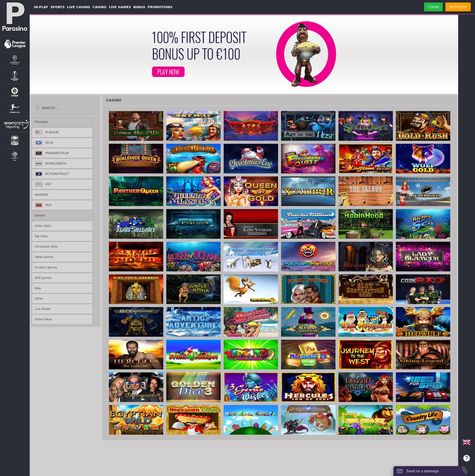This screenshot has width=475, height=476.
Task: Click the UK flag language icon
Action: point(467,442)
